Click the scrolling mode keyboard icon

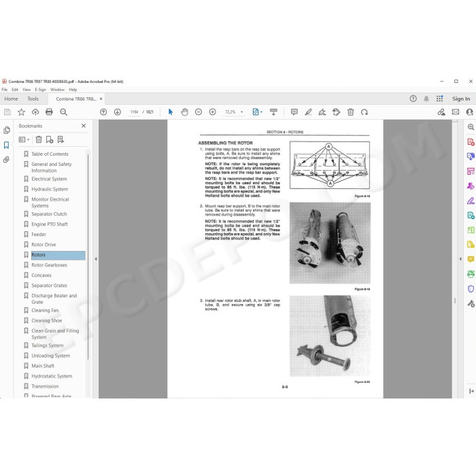pyautogui.click(x=273, y=112)
